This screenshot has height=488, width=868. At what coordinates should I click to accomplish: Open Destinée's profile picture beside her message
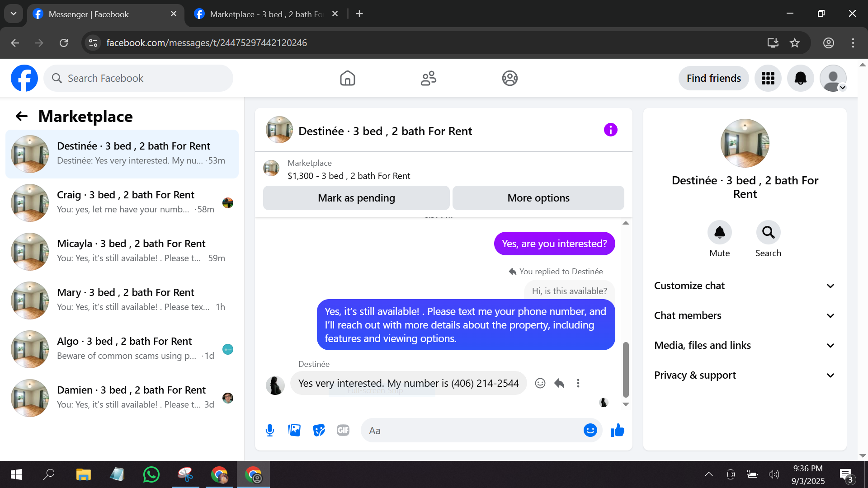pyautogui.click(x=275, y=385)
